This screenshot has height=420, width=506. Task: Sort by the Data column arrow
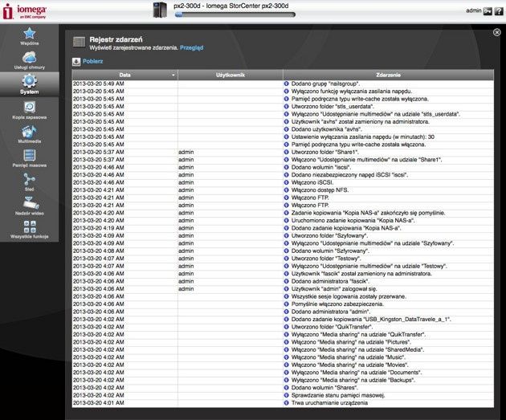click(x=173, y=75)
